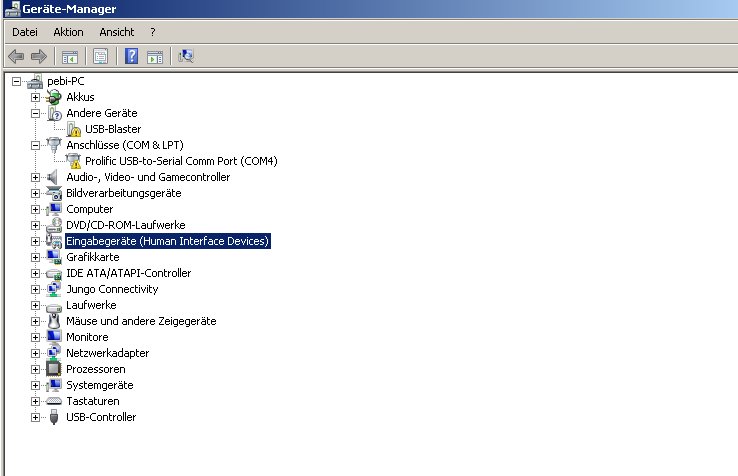Expand the Laufwerke node
The image size is (738, 476).
point(35,306)
